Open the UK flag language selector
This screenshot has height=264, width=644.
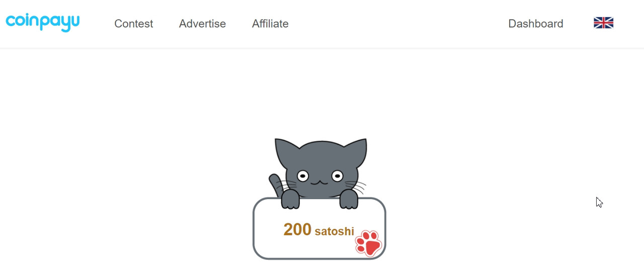pyautogui.click(x=603, y=23)
